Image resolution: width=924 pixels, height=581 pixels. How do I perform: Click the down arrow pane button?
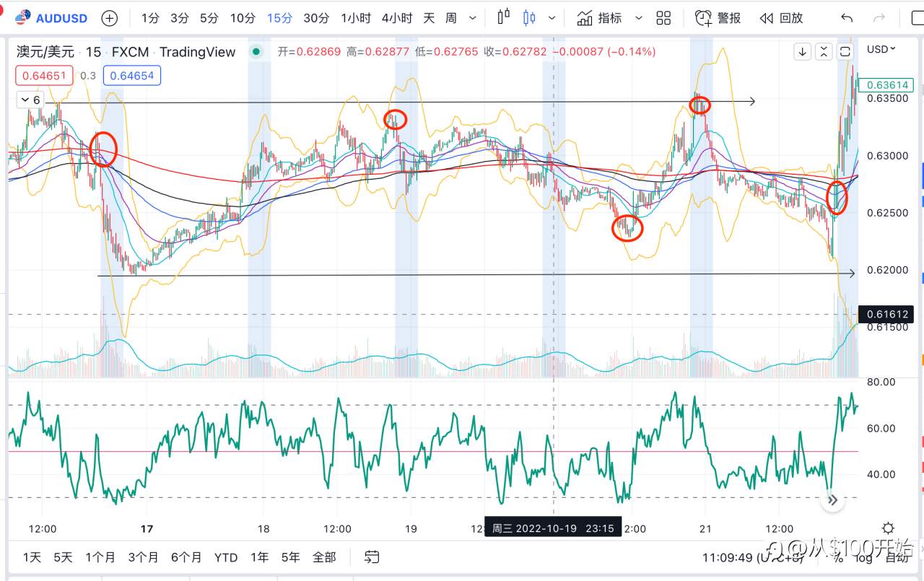pos(803,51)
